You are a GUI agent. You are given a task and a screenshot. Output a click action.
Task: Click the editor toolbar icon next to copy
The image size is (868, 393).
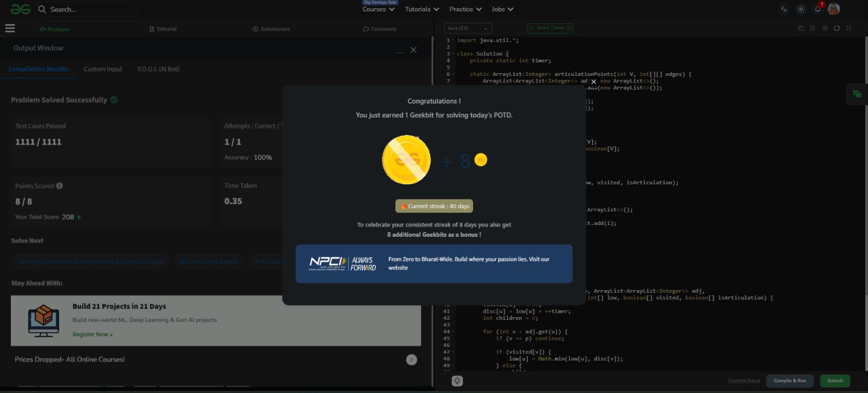(x=813, y=28)
